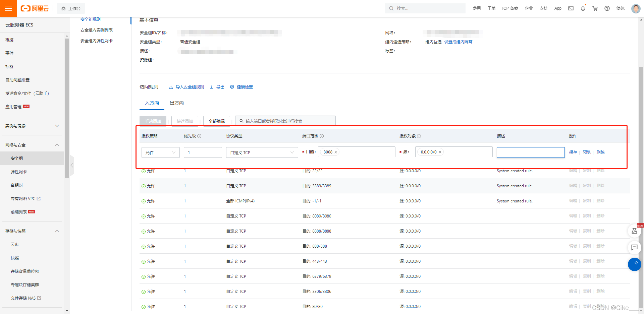Image resolution: width=644 pixels, height=314 pixels.
Task: Switch to the 出方向 tab
Action: [x=177, y=103]
